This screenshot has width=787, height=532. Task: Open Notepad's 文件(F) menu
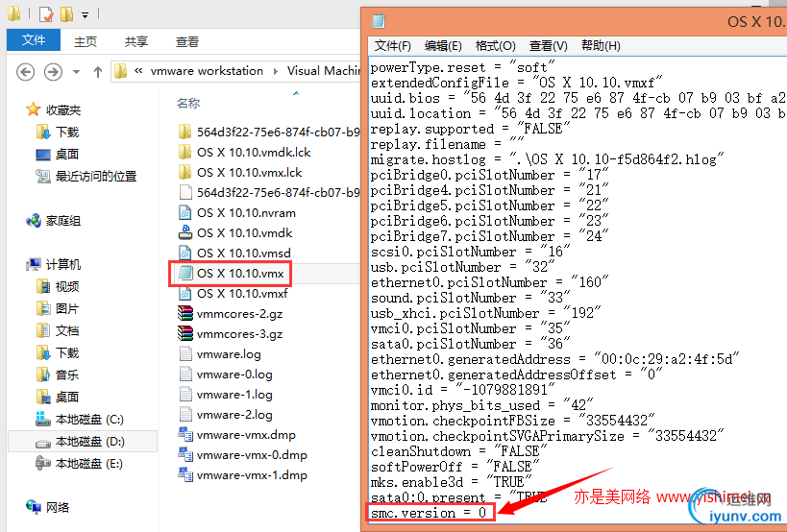pyautogui.click(x=392, y=46)
